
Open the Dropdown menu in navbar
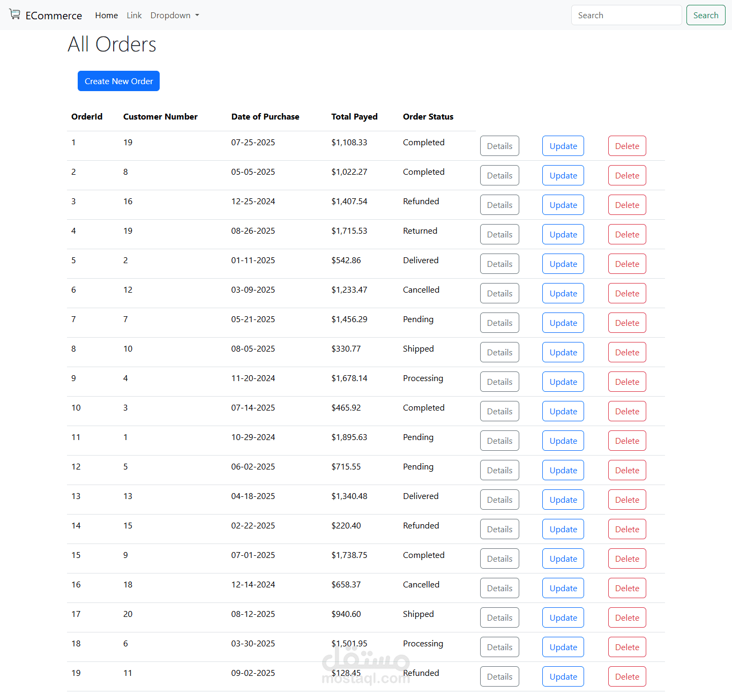[x=175, y=16]
